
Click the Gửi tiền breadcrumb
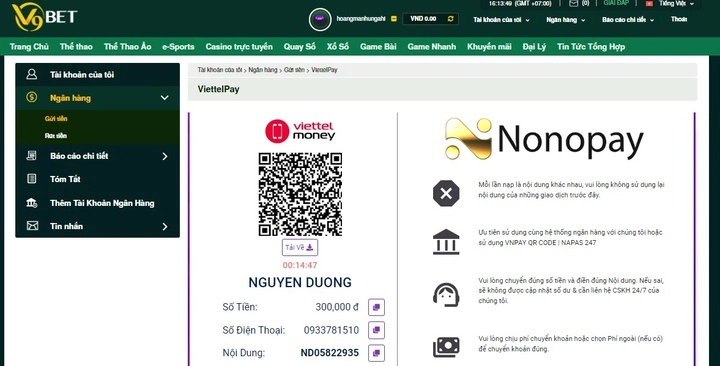click(294, 70)
